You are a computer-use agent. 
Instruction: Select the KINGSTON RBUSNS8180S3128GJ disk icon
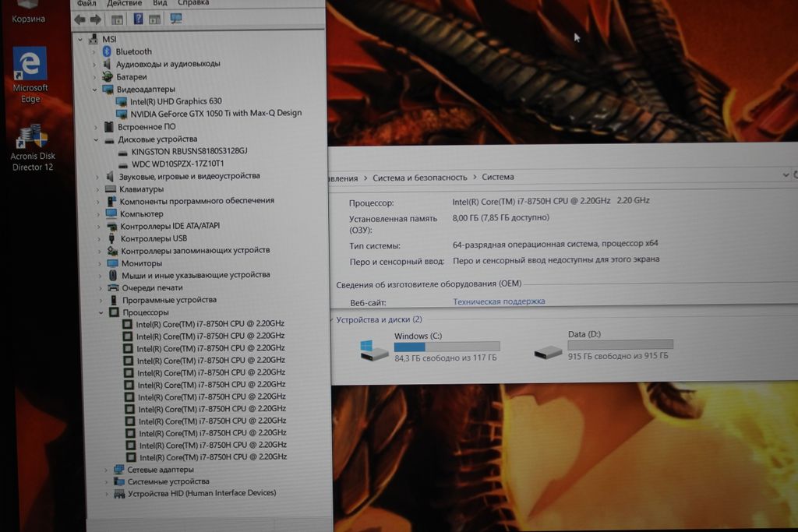(122, 152)
